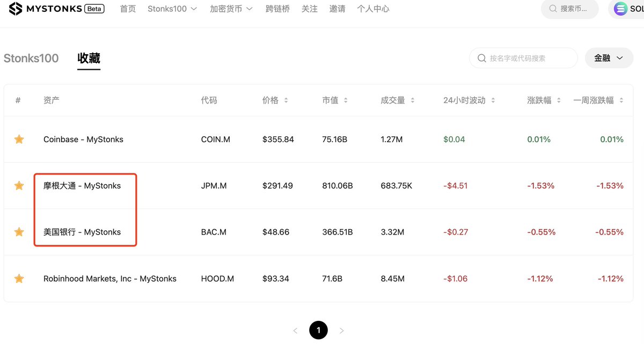The width and height of the screenshot is (644, 344).
Task: Click the 资产 column header
Action: 52,100
